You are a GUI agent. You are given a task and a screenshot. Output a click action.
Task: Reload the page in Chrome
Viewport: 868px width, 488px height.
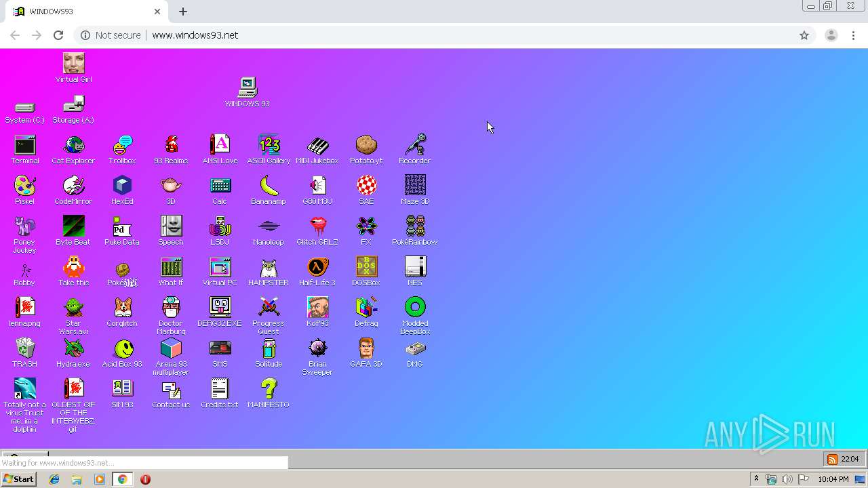pyautogui.click(x=58, y=35)
